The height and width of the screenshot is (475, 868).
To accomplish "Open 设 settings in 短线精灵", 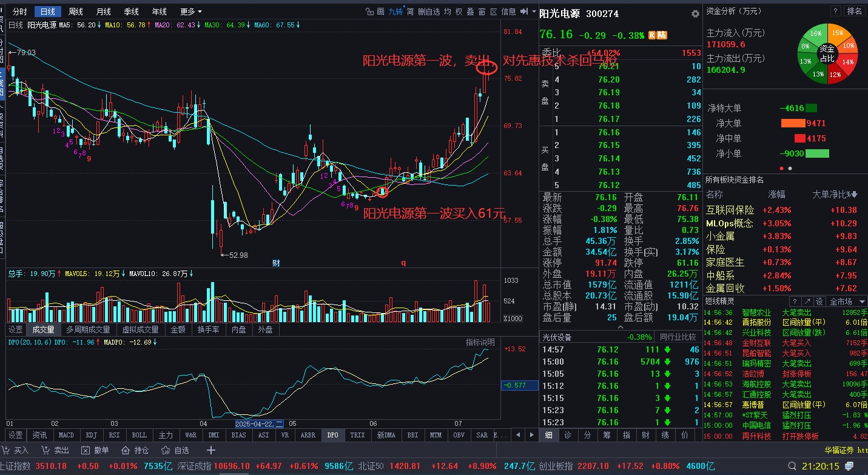I will click(x=819, y=302).
